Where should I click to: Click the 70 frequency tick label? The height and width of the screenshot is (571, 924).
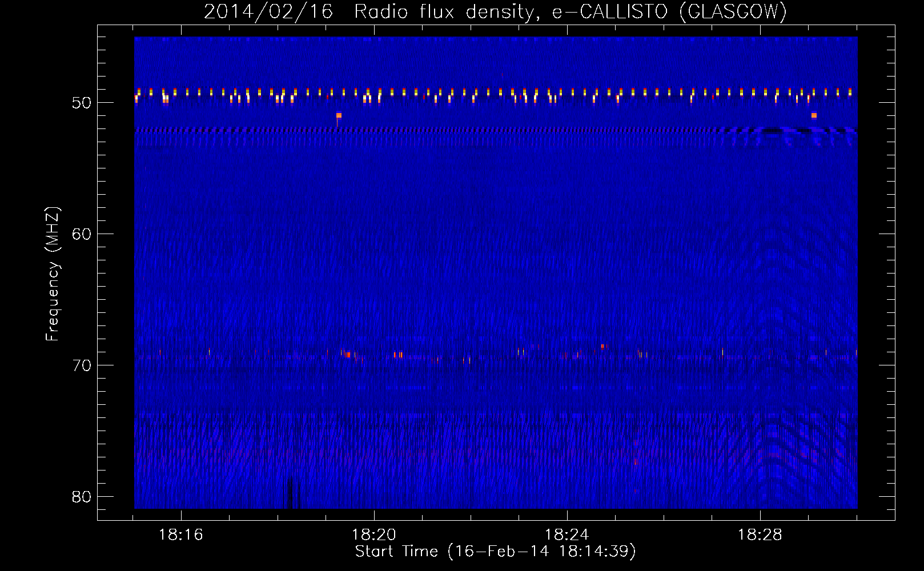pos(82,365)
